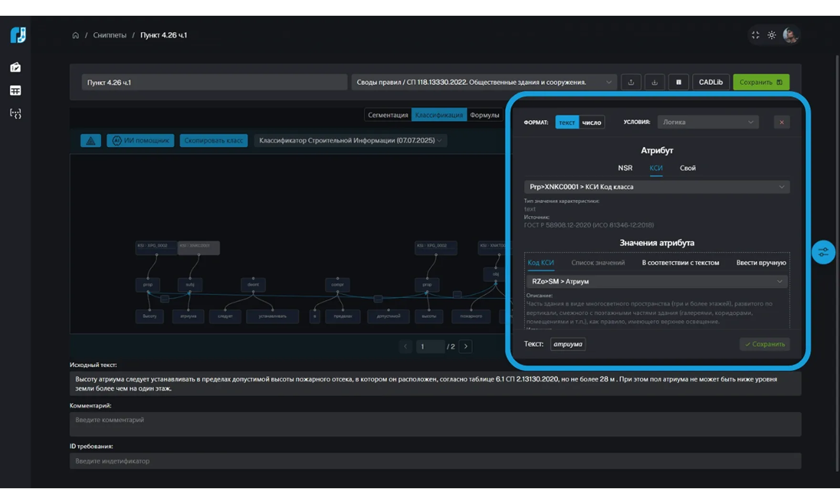The height and width of the screenshot is (504, 840).
Task: Select the "атриума" word node in the graph
Action: 188,316
